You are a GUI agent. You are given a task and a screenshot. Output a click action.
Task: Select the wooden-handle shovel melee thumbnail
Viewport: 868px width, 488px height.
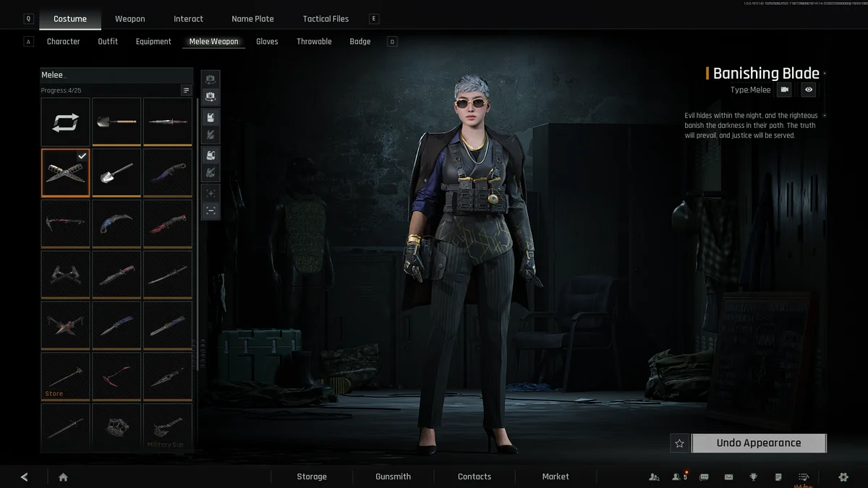[117, 121]
